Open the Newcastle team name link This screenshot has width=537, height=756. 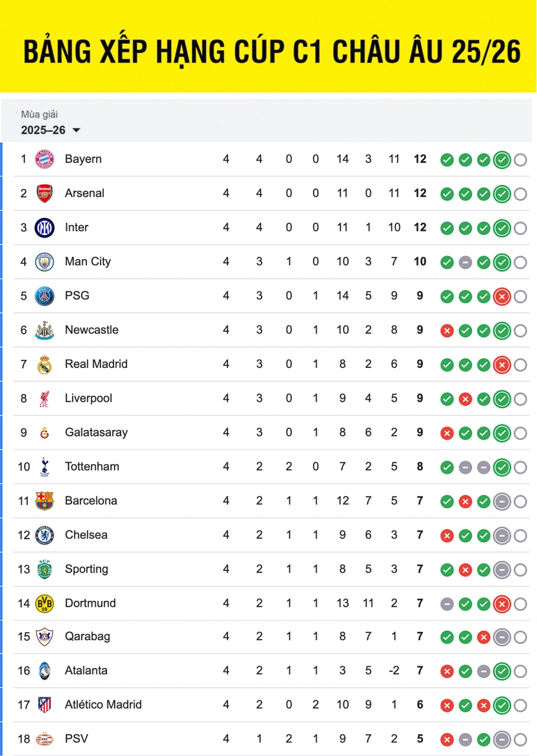[x=92, y=330]
